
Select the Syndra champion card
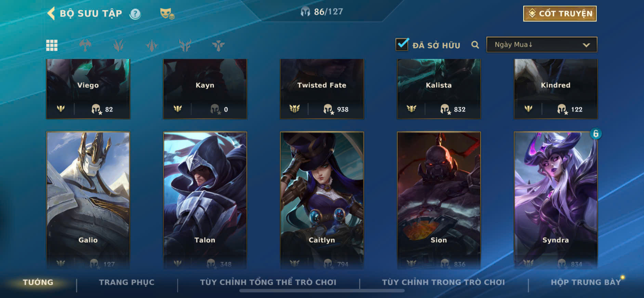556,200
